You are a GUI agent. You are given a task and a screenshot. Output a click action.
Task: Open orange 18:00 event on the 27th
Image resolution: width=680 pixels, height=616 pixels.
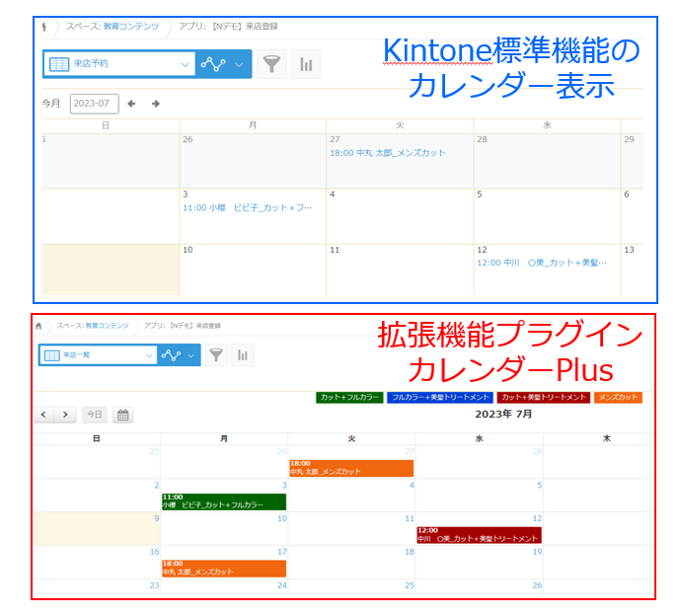tap(351, 468)
